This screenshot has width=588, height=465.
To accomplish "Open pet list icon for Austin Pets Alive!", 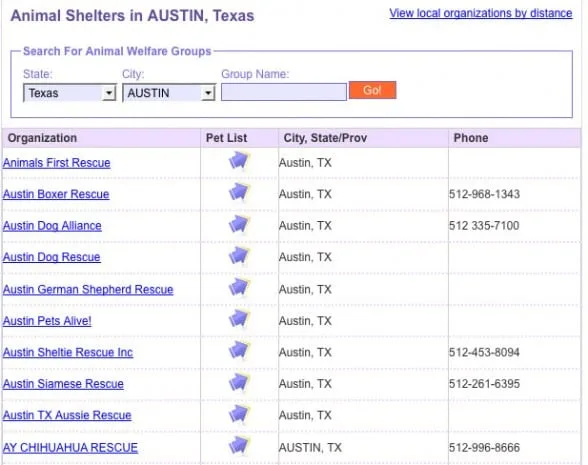I will click(x=238, y=319).
